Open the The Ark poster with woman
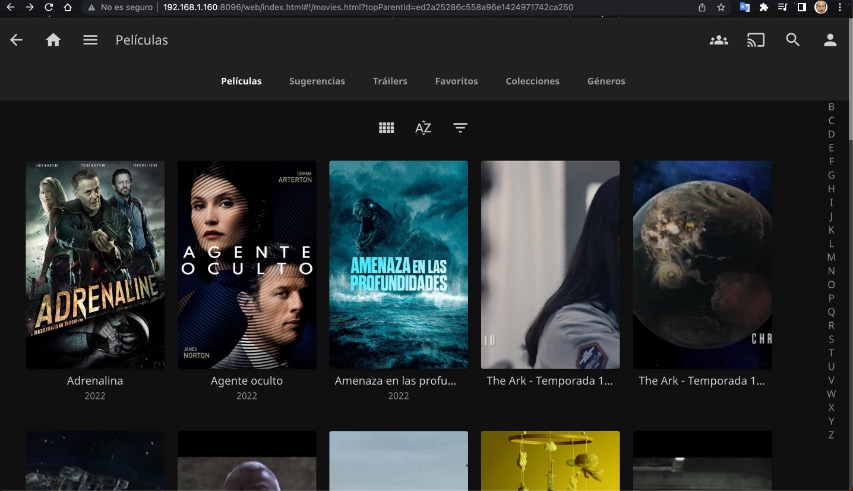 [551, 264]
